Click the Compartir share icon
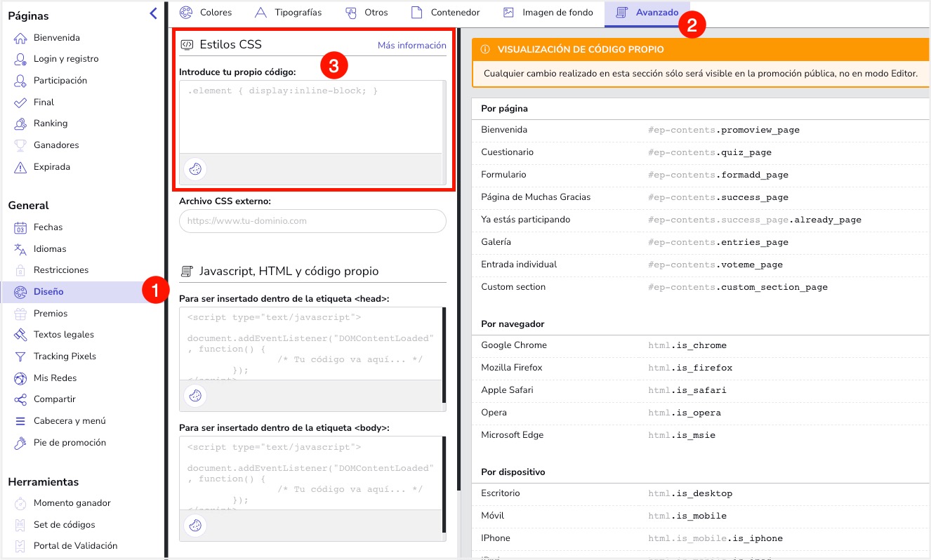 pyautogui.click(x=20, y=399)
